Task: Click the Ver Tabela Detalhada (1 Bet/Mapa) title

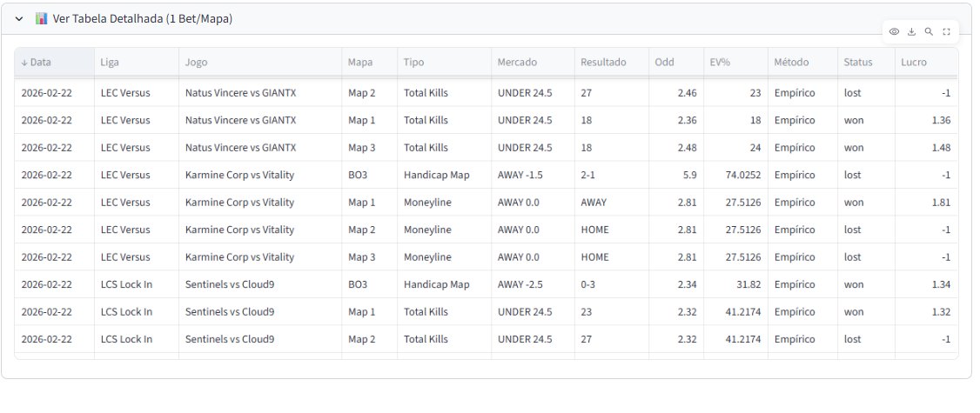Action: tap(143, 19)
